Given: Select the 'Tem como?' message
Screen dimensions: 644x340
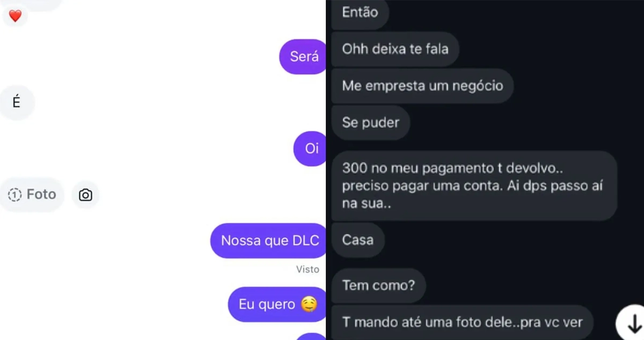Looking at the screenshot, I should pyautogui.click(x=378, y=285).
